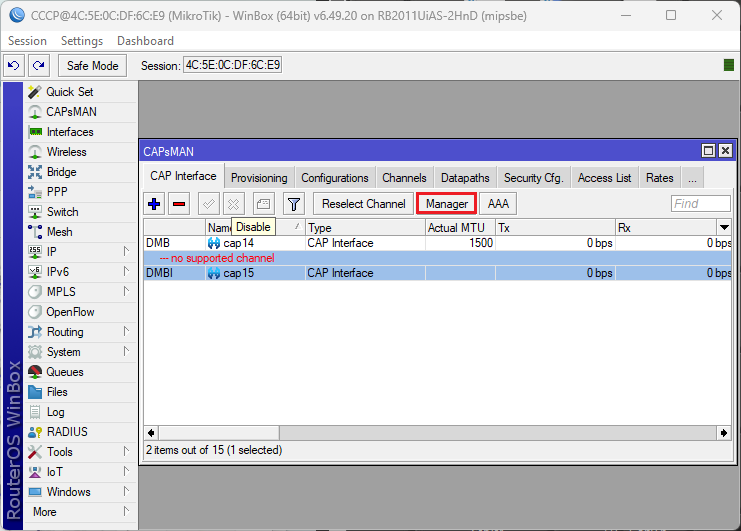This screenshot has height=531, width=741.
Task: Select the CAP Interface tab
Action: click(183, 176)
